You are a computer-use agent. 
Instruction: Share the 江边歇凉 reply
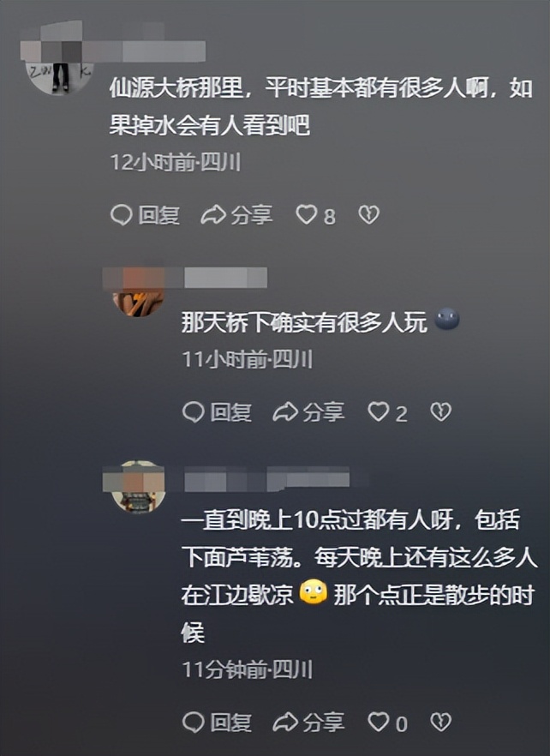[x=308, y=723]
